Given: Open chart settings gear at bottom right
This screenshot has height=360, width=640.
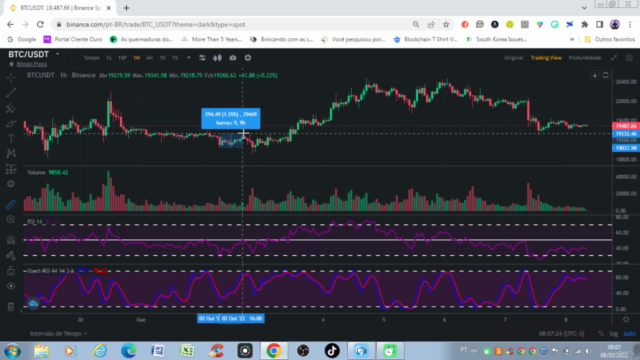Looking at the screenshot, I should point(626,320).
